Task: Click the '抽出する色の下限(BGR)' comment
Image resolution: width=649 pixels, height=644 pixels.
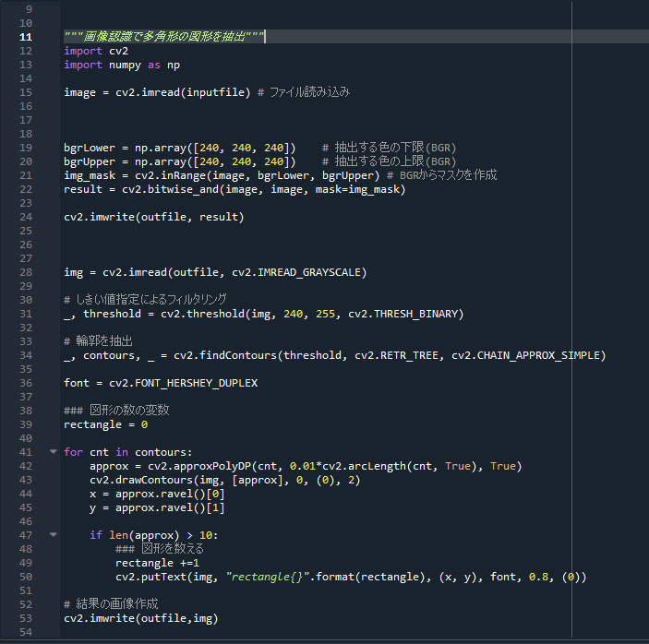Action: tap(395, 148)
